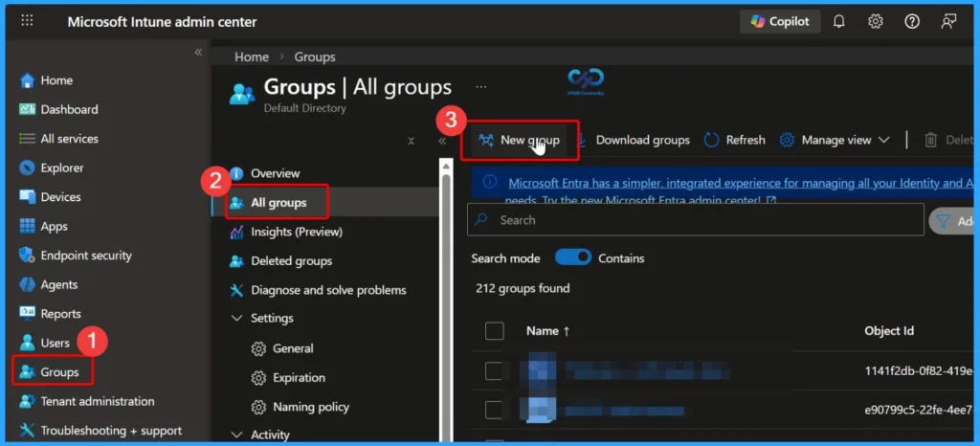Collapse the left navigation sidebar

pos(198,52)
